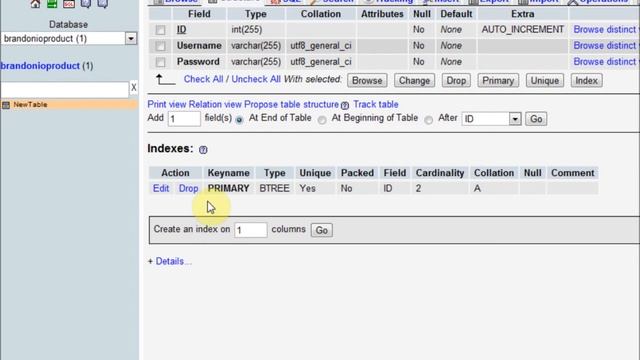Click Browse distinct values for Password row
This screenshot has height=360, width=640.
(606, 62)
